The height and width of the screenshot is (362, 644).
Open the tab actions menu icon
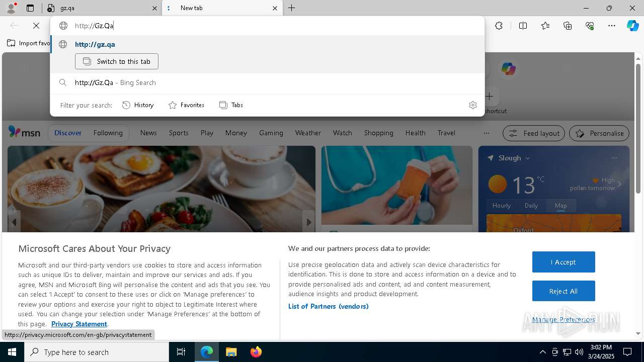pyautogui.click(x=30, y=8)
